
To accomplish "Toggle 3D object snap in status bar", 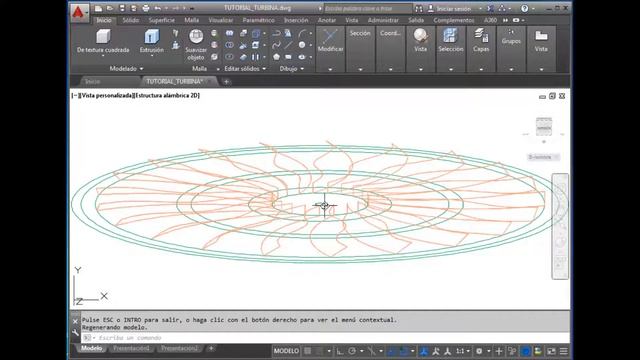I will click(404, 351).
